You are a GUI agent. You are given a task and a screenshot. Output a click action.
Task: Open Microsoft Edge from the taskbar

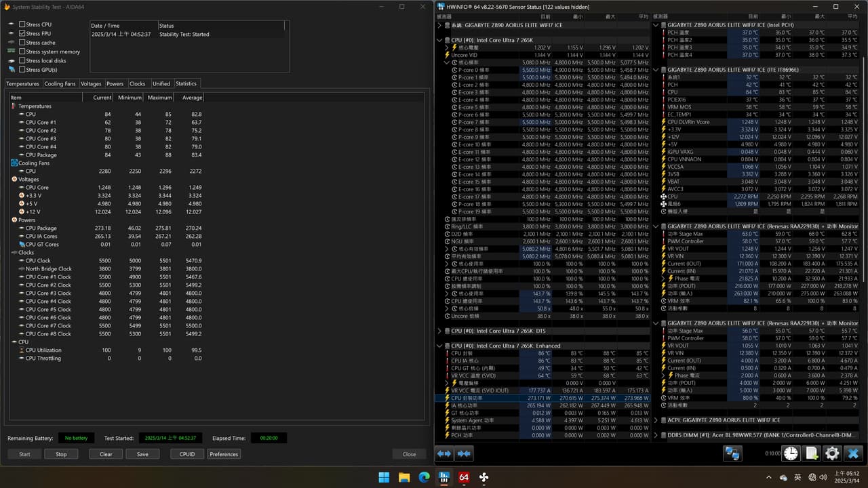click(x=424, y=477)
